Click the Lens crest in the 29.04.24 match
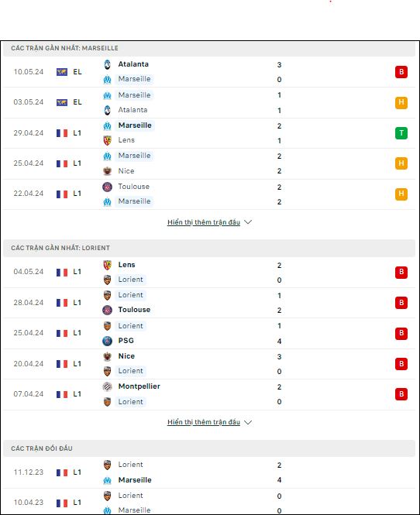The width and height of the screenshot is (420, 515). [107, 141]
